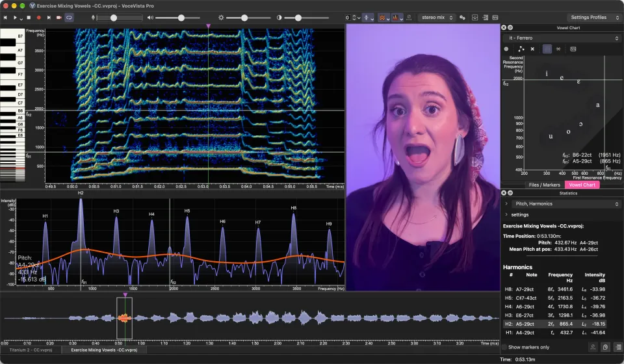Viewport: 624px width, 364px height.
Task: Toggle the vowel chart grid button
Action: [x=547, y=49]
